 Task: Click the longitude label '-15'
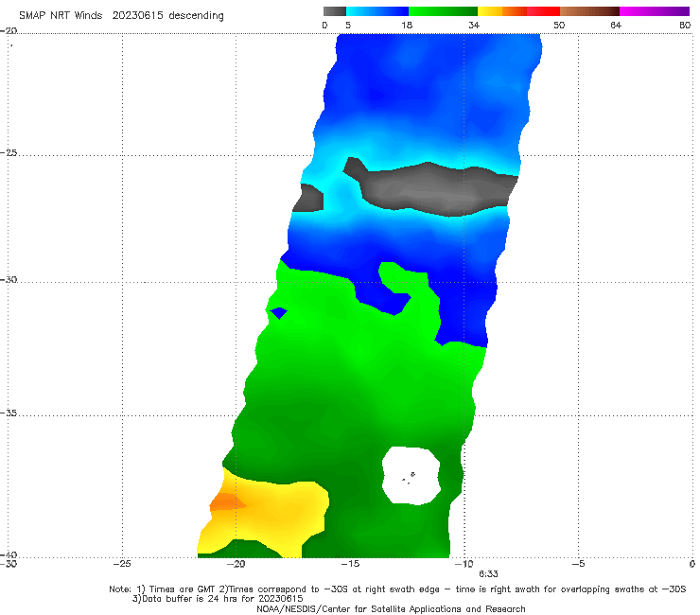coord(350,564)
